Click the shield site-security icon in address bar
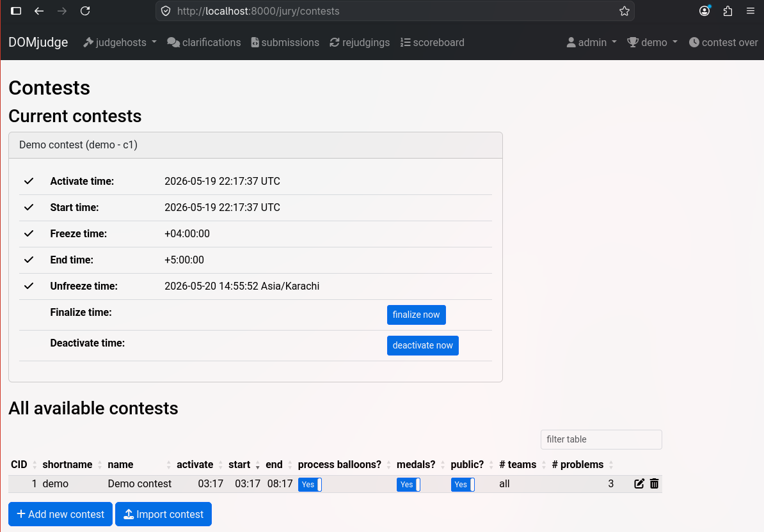The width and height of the screenshot is (764, 532). pos(166,11)
